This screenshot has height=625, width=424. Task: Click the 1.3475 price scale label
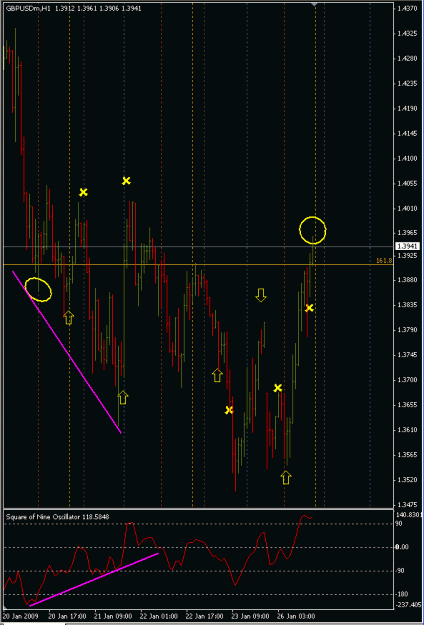pyautogui.click(x=406, y=503)
